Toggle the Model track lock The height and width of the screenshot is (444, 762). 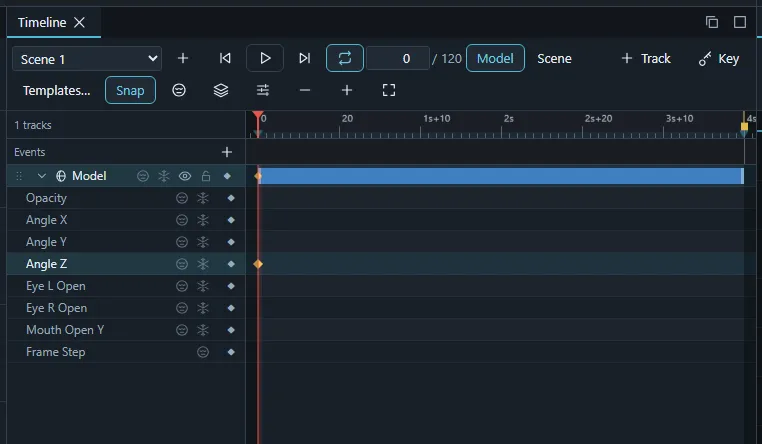coord(206,176)
